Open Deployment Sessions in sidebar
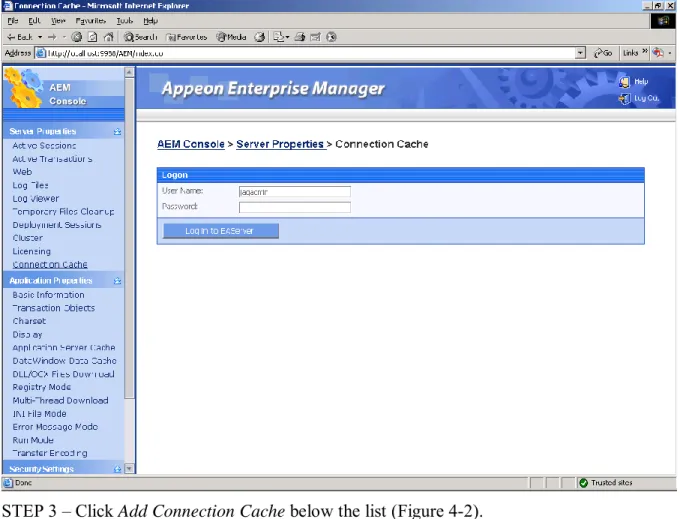 click(57, 225)
